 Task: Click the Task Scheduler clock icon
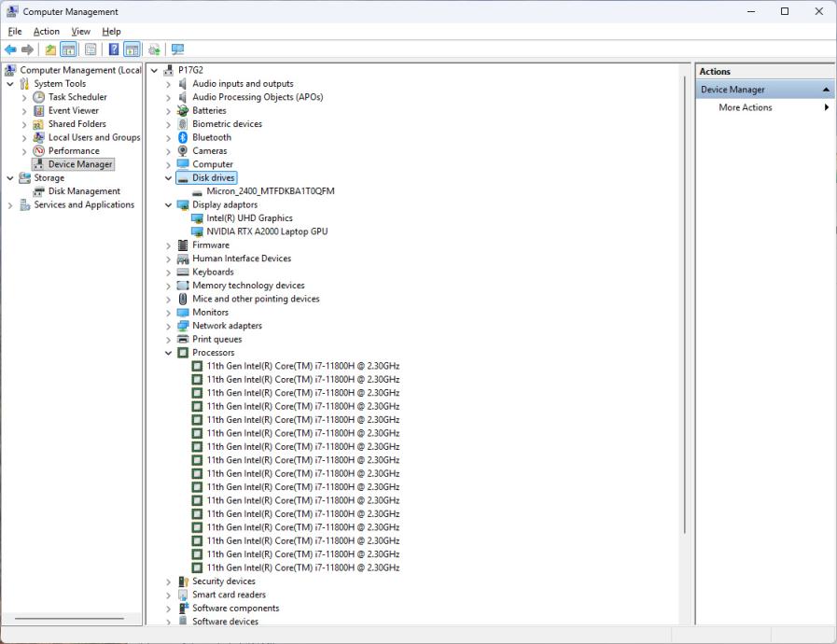point(38,97)
